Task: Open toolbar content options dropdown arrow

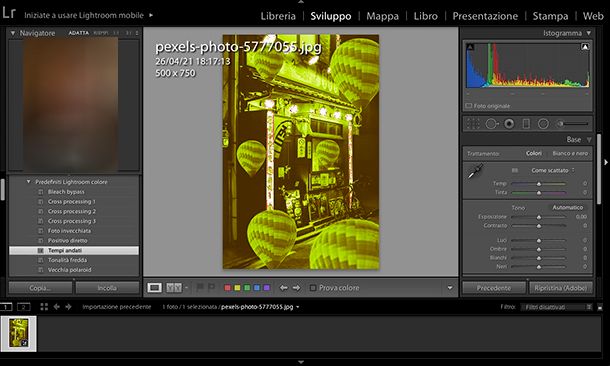Action: click(x=450, y=288)
